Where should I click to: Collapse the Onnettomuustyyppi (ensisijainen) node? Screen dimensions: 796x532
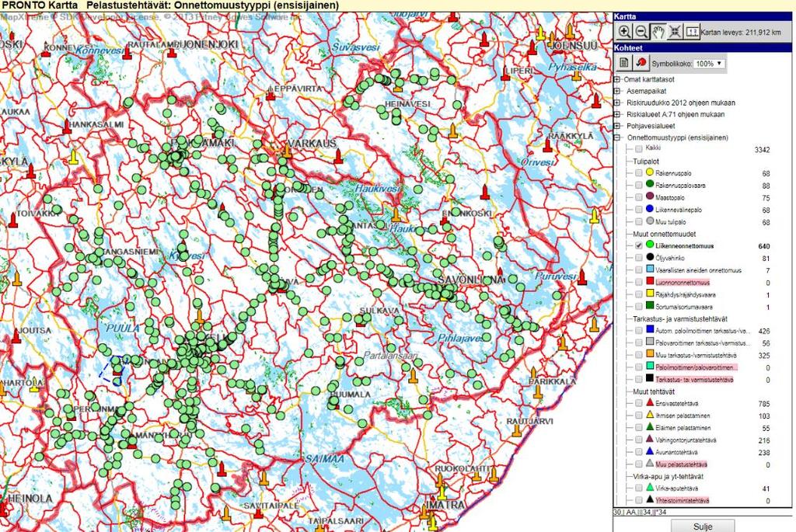pyautogui.click(x=617, y=138)
